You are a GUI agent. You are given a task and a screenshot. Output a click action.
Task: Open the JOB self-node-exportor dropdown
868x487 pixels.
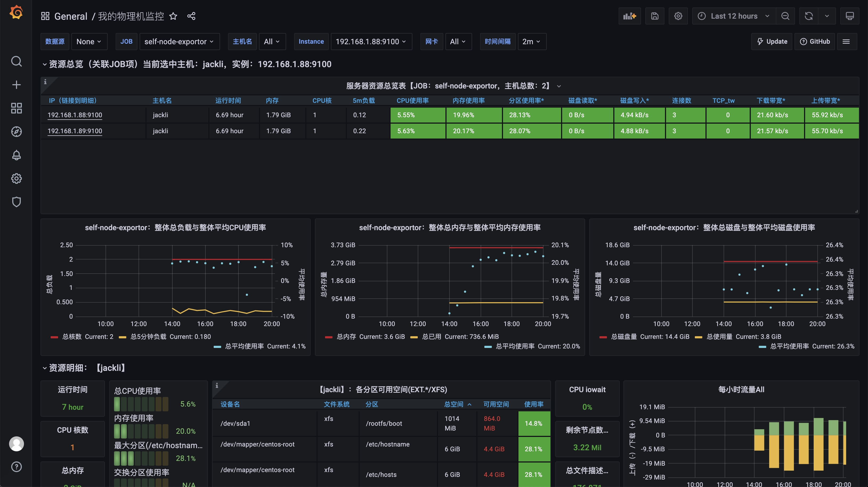180,42
